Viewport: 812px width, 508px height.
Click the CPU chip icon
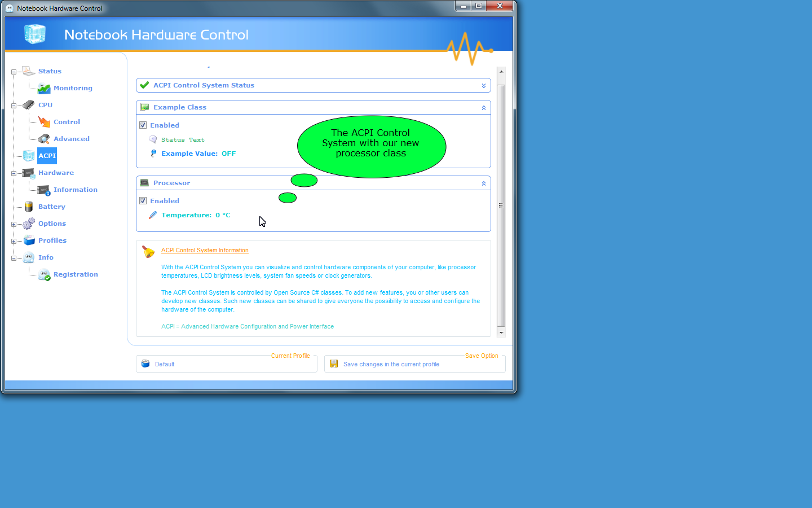click(29, 105)
